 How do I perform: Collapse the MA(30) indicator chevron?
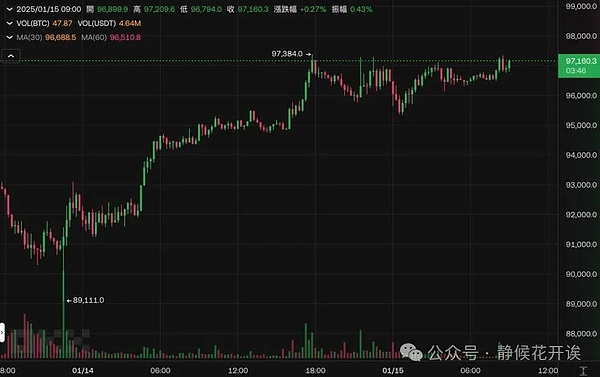pyautogui.click(x=10, y=38)
